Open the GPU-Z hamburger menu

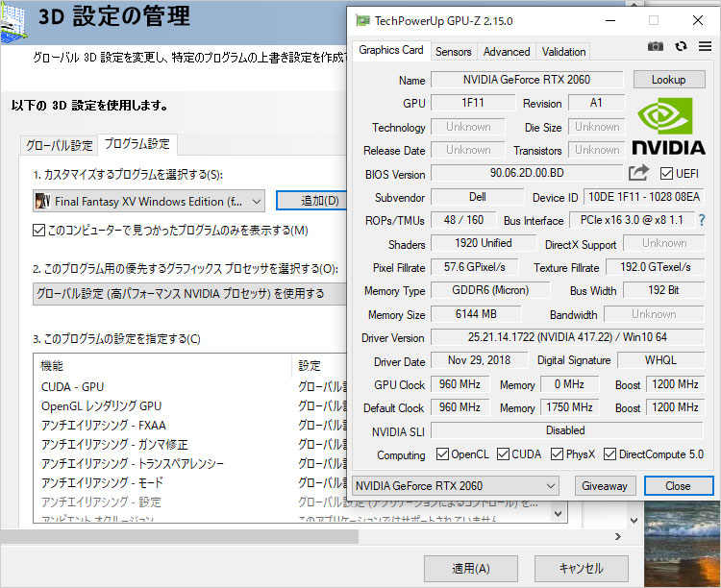coord(705,46)
